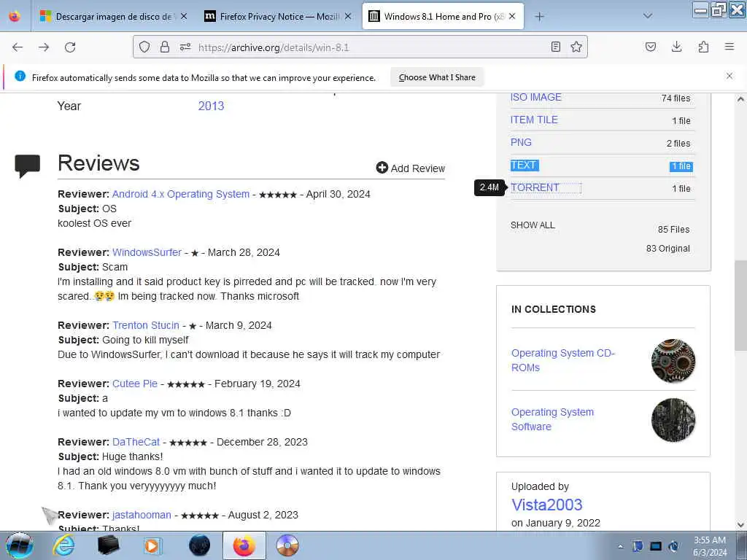Open the black program icon in taskbar
The image size is (747, 560).
point(108,545)
